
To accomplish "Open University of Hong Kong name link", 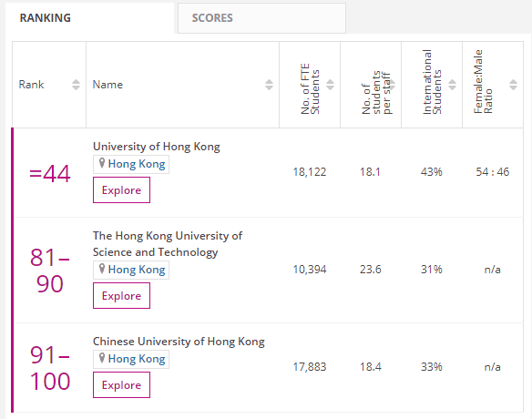I will (157, 147).
